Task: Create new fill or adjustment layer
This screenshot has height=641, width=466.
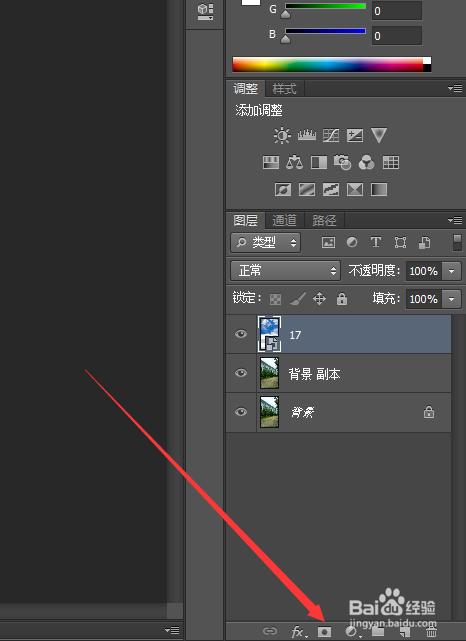Action: pyautogui.click(x=352, y=632)
